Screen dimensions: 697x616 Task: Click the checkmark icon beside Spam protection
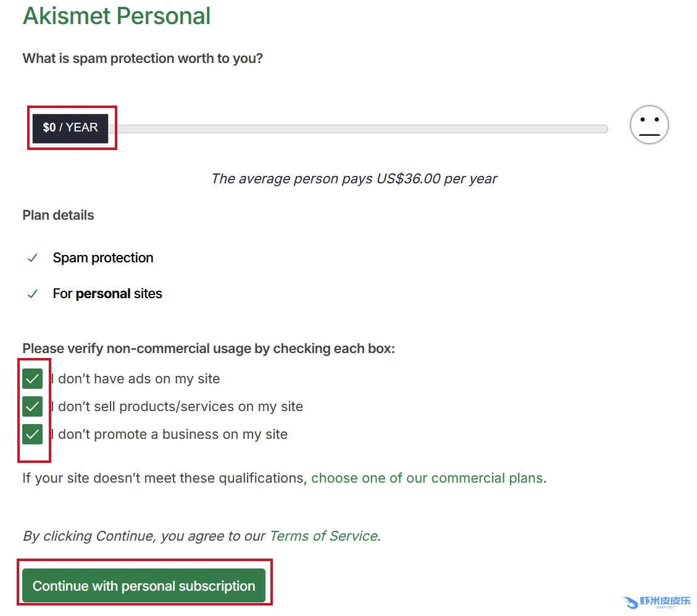click(x=33, y=258)
